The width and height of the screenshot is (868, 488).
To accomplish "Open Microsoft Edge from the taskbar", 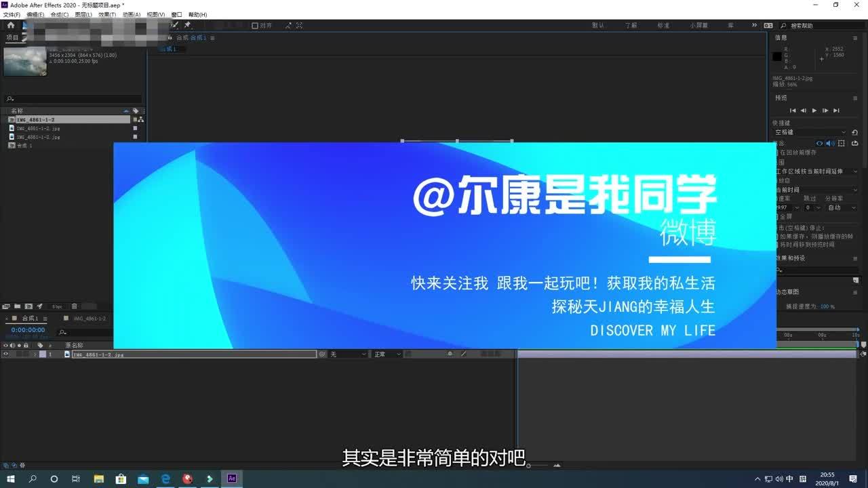I will (165, 479).
